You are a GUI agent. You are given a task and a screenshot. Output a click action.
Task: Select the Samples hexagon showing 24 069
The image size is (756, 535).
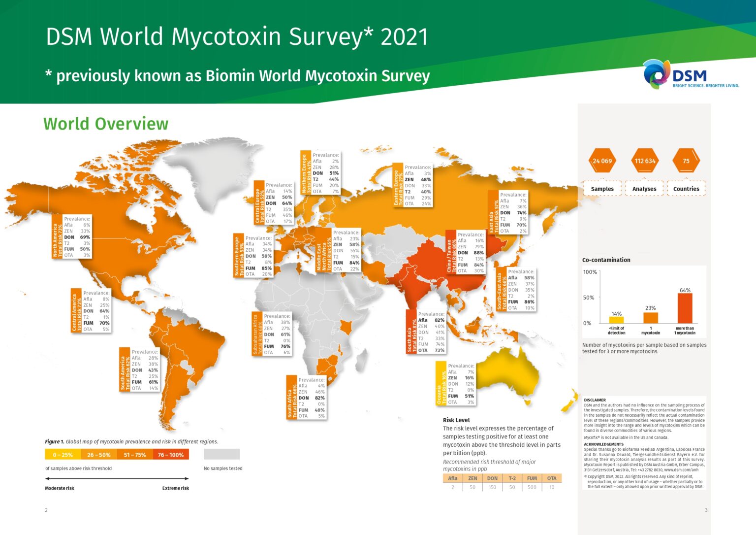(x=602, y=160)
